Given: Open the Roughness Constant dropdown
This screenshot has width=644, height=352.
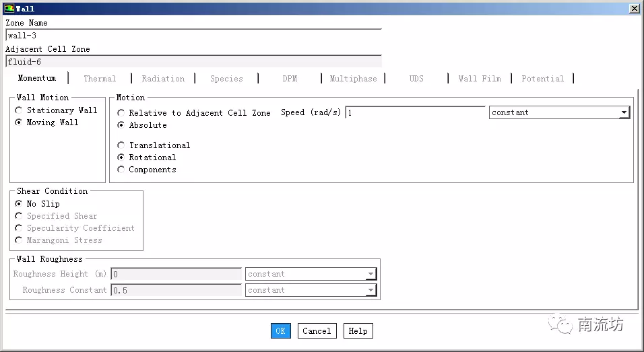Looking at the screenshot, I should click(x=311, y=290).
